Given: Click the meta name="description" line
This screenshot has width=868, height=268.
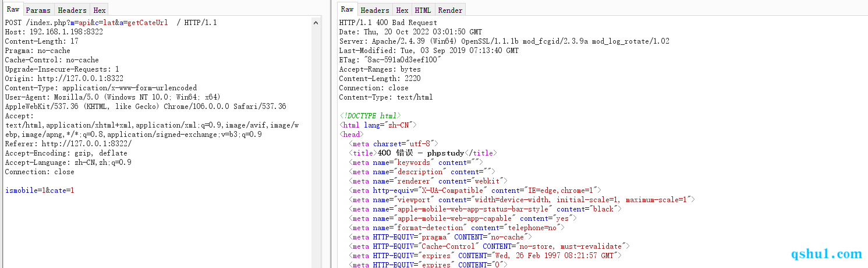Looking at the screenshot, I should (x=421, y=172).
